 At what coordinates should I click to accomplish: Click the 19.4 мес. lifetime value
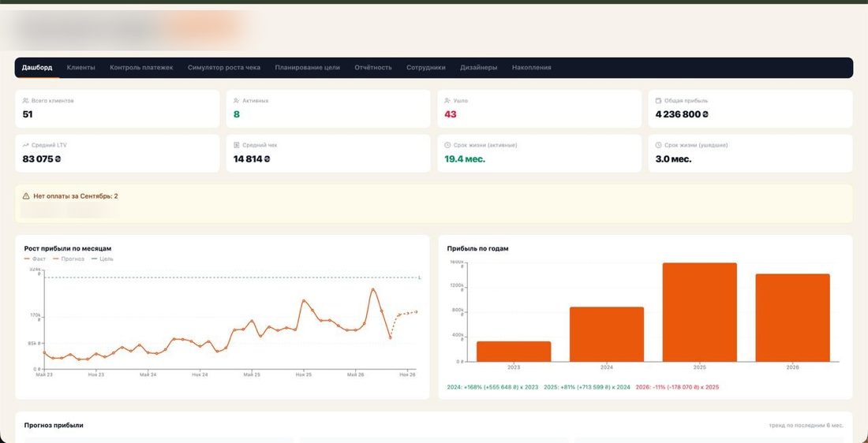[465, 158]
